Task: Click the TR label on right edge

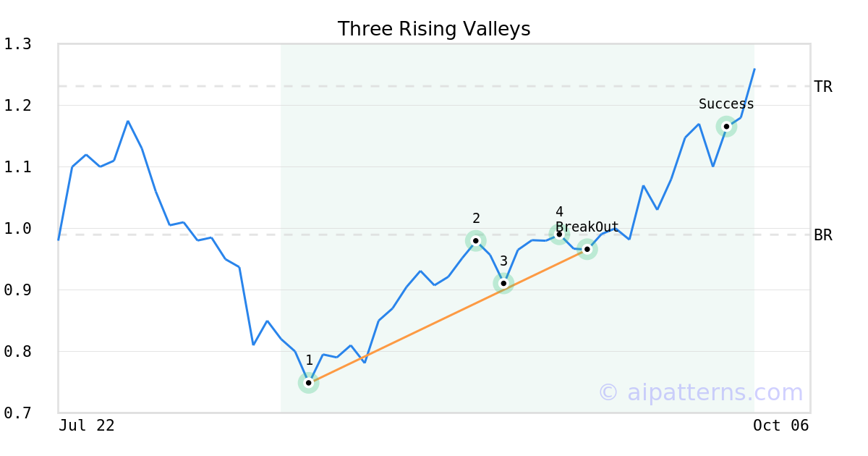Action: click(823, 87)
